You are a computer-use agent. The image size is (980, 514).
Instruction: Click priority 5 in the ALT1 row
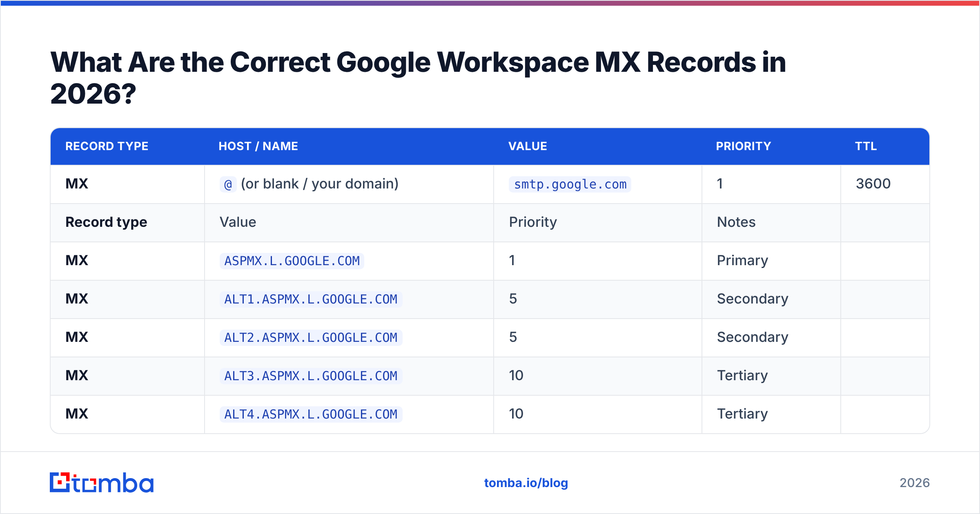click(x=513, y=299)
